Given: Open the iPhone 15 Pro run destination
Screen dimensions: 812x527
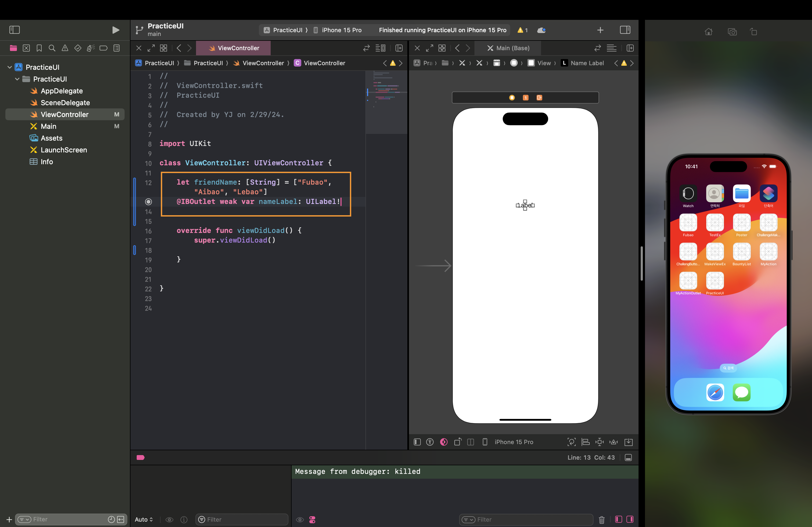Looking at the screenshot, I should pyautogui.click(x=341, y=30).
